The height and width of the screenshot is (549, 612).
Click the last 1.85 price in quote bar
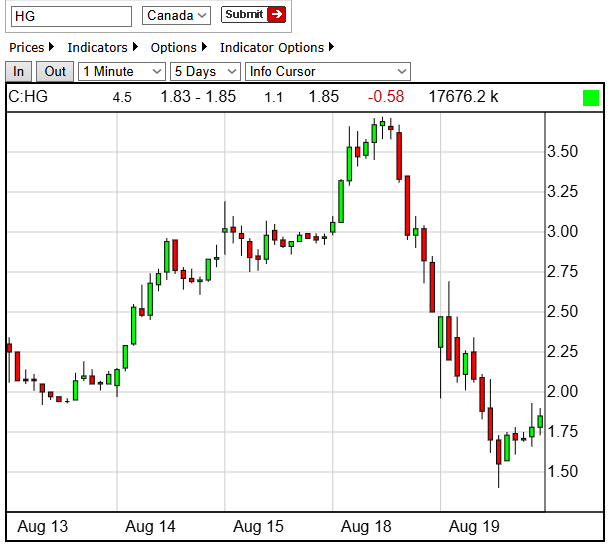pos(324,97)
